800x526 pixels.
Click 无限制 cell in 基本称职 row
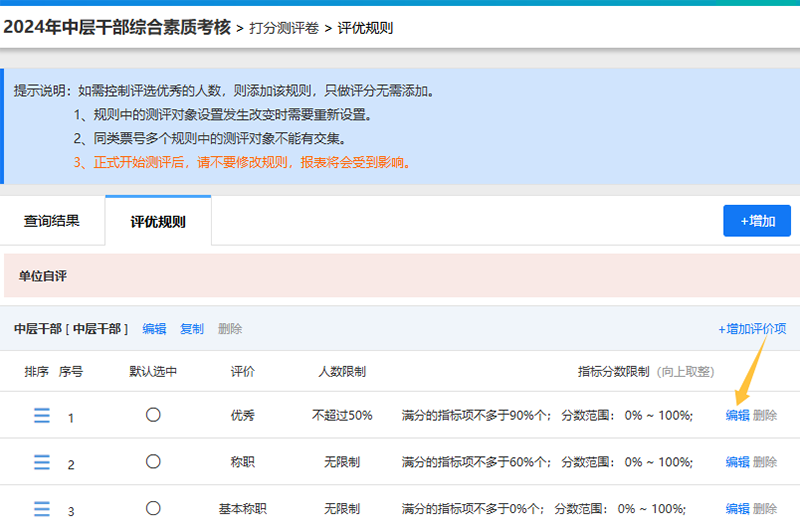pyautogui.click(x=342, y=508)
